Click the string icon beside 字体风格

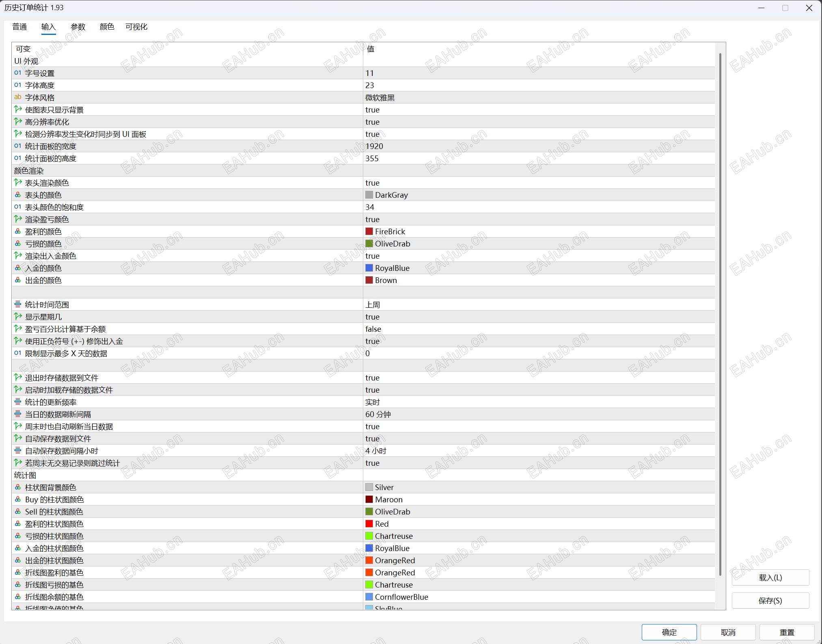tap(17, 97)
